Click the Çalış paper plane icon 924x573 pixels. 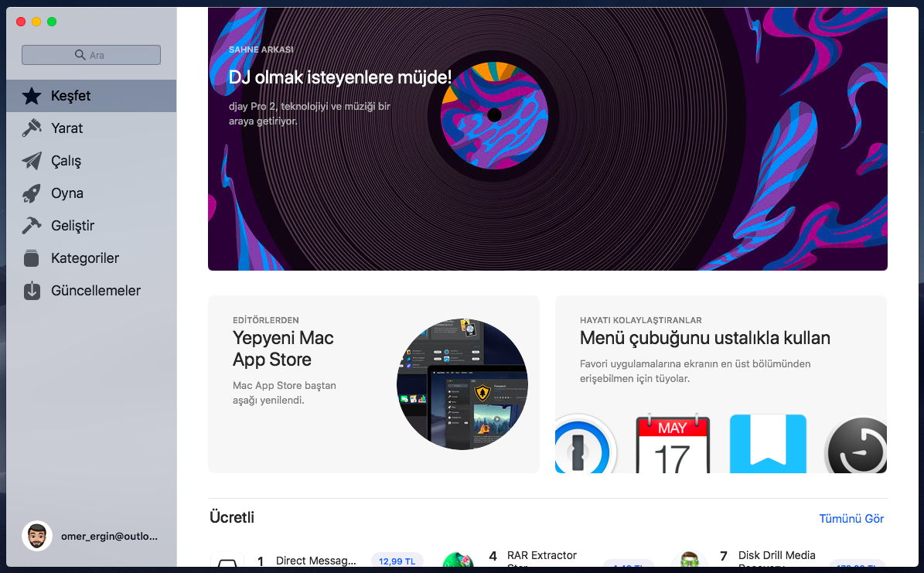click(32, 161)
